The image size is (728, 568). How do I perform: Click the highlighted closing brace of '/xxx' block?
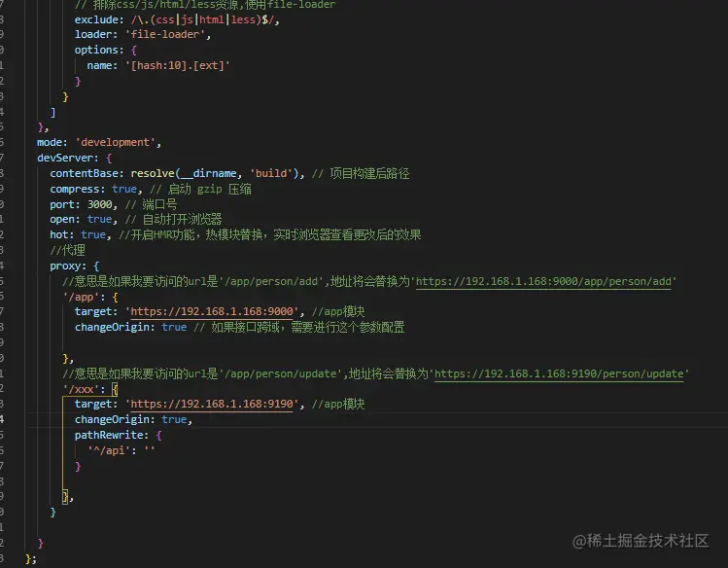click(x=65, y=496)
